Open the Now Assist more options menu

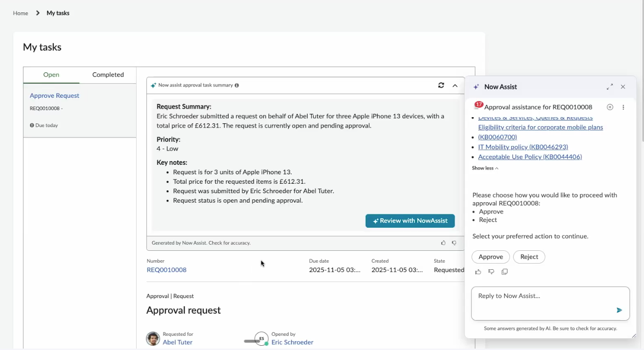623,107
